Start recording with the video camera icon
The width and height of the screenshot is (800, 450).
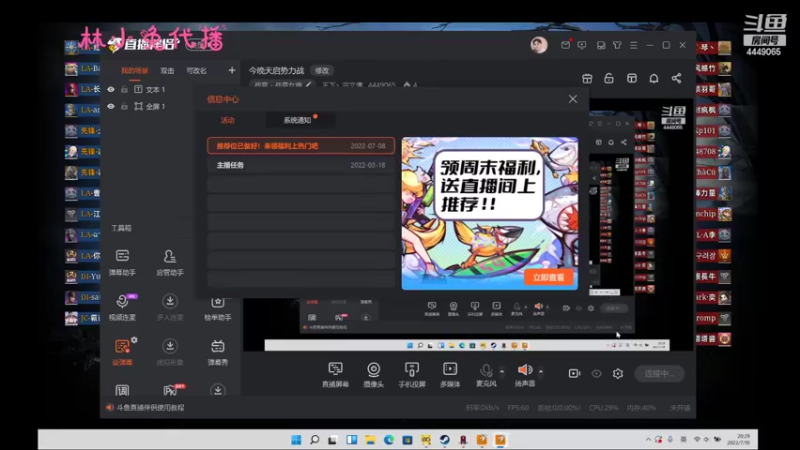pos(574,373)
